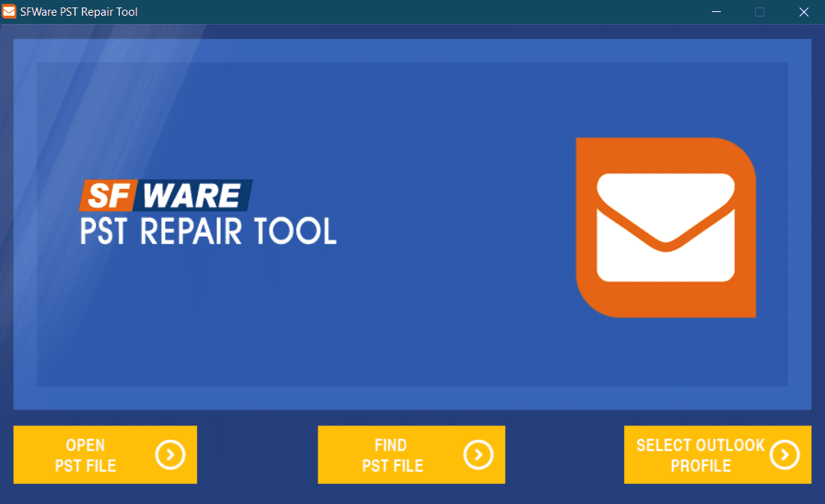Image resolution: width=825 pixels, height=504 pixels.
Task: Start searching with Find PST File
Action: pyautogui.click(x=411, y=455)
